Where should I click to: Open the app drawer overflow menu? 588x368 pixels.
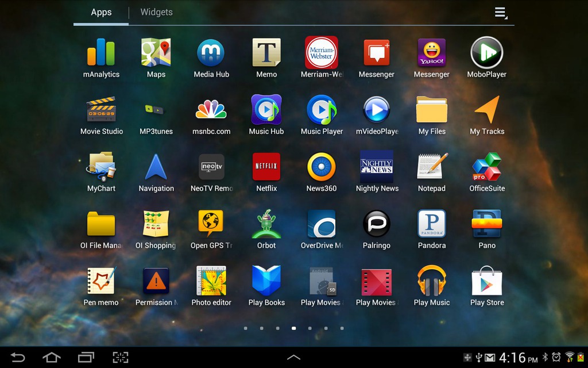(x=501, y=13)
